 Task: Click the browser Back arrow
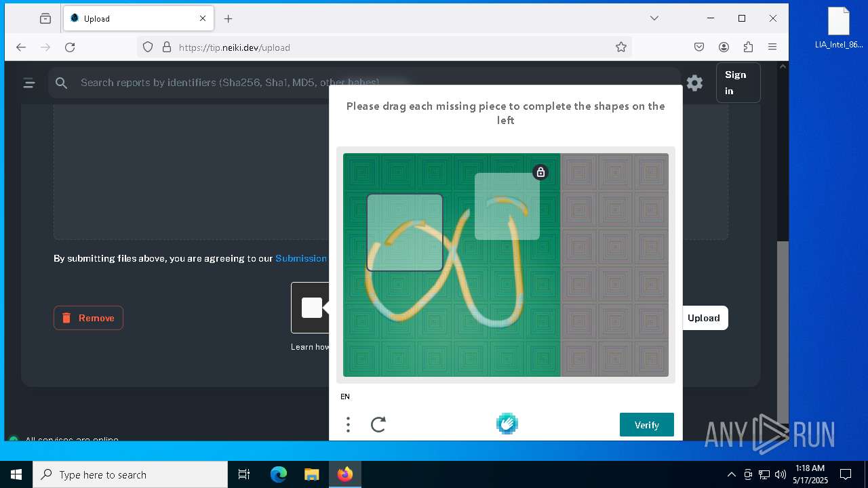[x=21, y=47]
